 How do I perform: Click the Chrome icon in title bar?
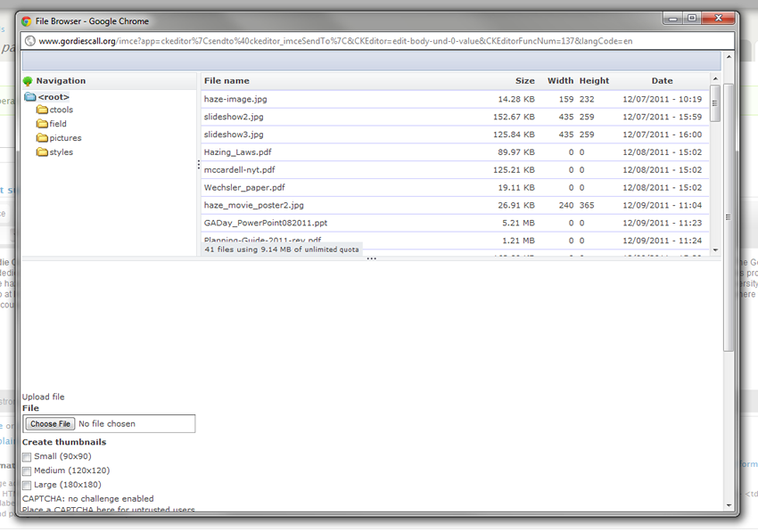click(26, 21)
